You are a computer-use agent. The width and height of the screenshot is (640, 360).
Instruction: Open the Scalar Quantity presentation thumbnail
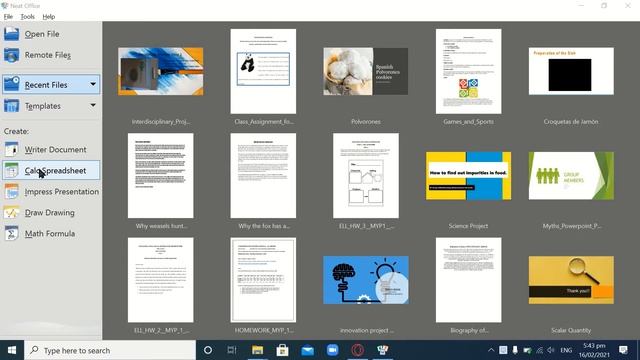tap(571, 280)
